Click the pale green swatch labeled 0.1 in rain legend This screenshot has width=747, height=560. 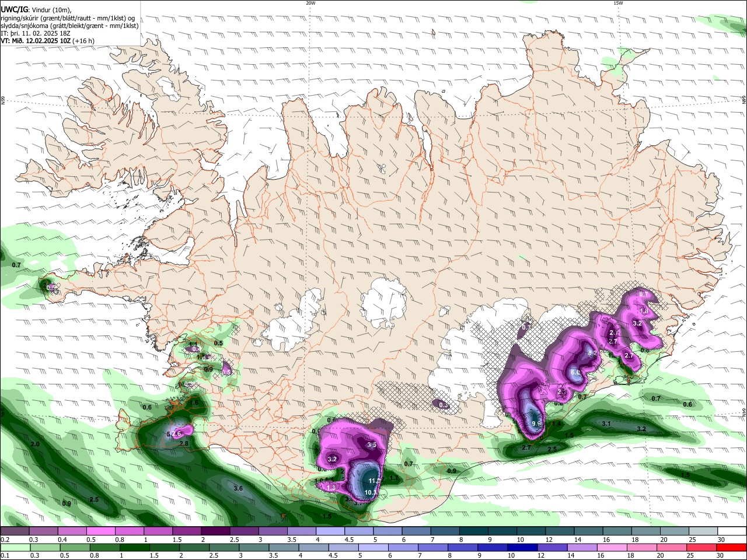coord(15,547)
